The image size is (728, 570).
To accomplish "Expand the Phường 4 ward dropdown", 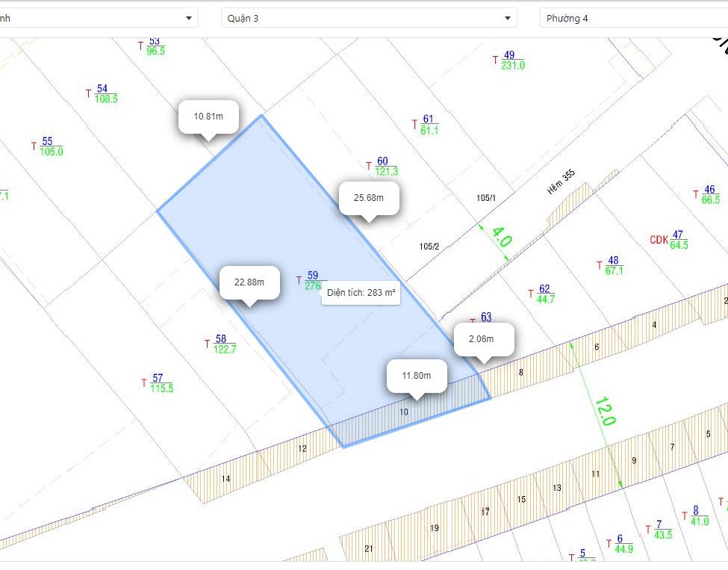I will (x=633, y=18).
